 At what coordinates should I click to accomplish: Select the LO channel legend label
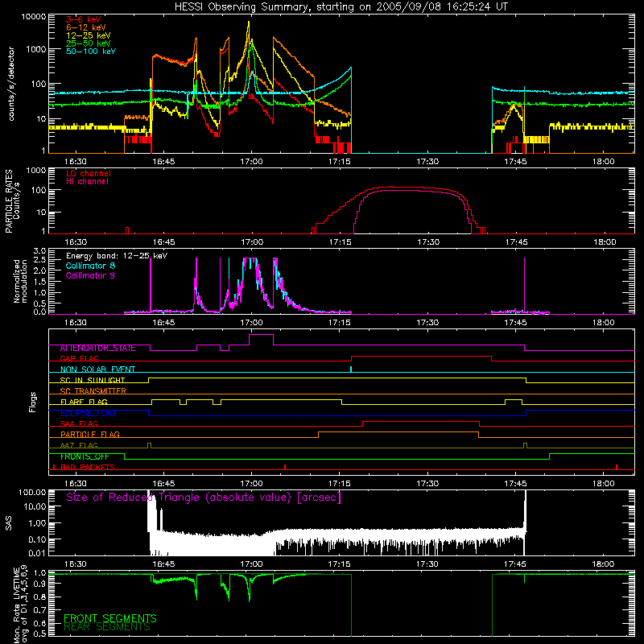coord(89,173)
